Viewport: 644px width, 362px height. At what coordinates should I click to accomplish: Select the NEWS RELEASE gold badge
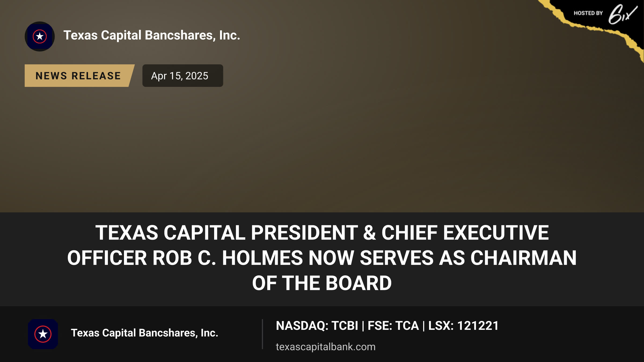pyautogui.click(x=79, y=76)
